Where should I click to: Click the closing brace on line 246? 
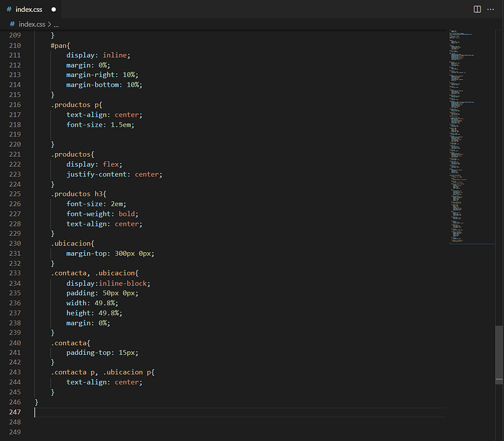coord(36,402)
